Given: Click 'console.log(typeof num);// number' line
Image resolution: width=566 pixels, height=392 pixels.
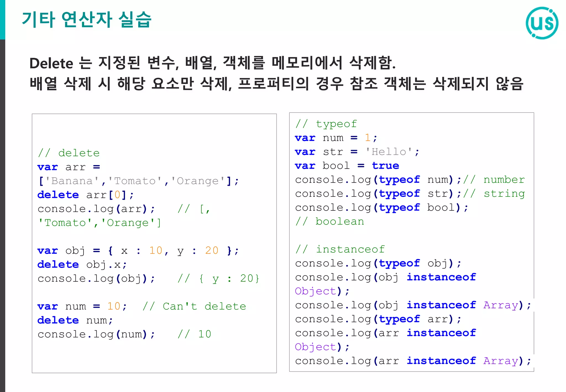Looking at the screenshot, I should [410, 180].
